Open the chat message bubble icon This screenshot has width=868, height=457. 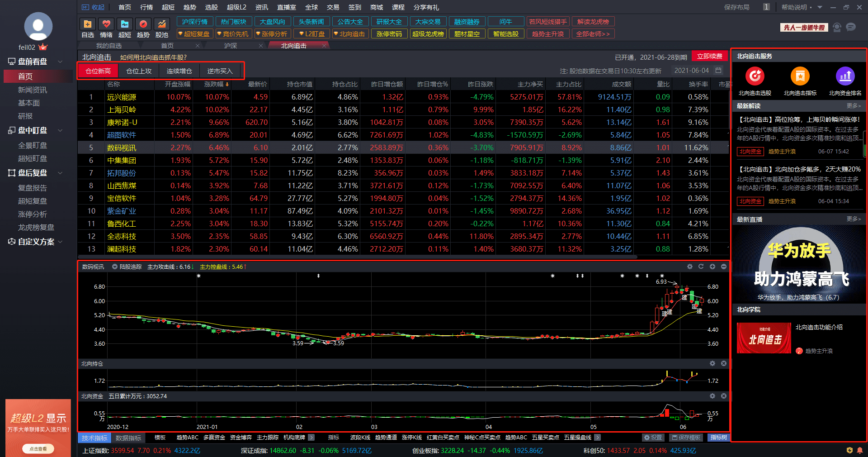coord(851,27)
